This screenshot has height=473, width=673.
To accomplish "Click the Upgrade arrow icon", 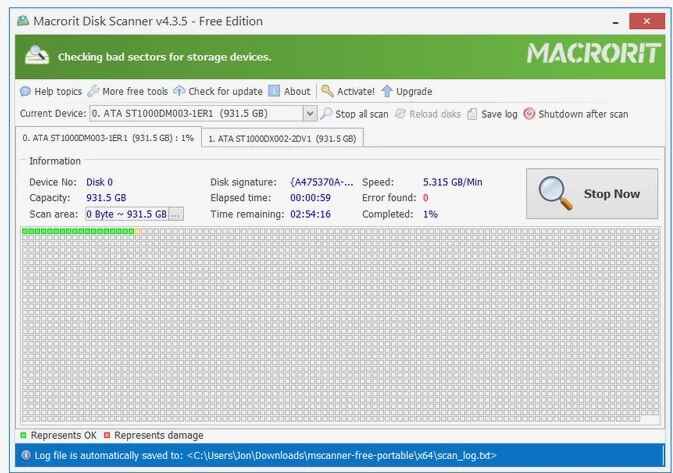I will 387,91.
